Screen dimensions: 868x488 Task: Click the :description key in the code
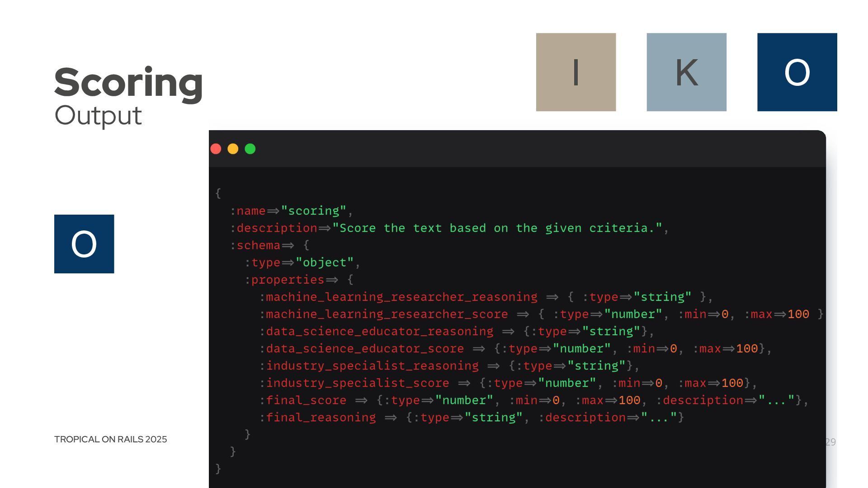point(274,228)
